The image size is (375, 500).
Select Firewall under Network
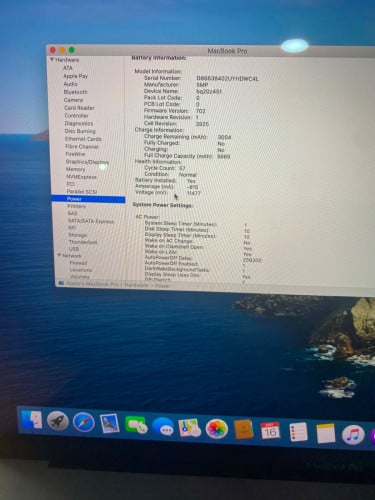[78, 263]
